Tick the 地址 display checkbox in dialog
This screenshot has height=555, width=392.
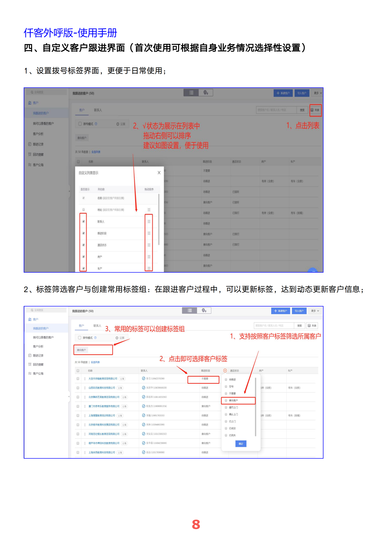point(84,210)
